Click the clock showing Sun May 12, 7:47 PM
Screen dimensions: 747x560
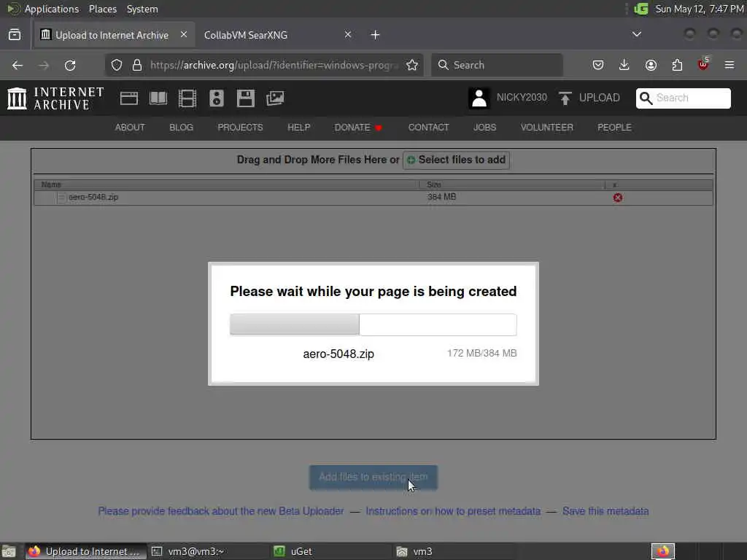tap(699, 9)
